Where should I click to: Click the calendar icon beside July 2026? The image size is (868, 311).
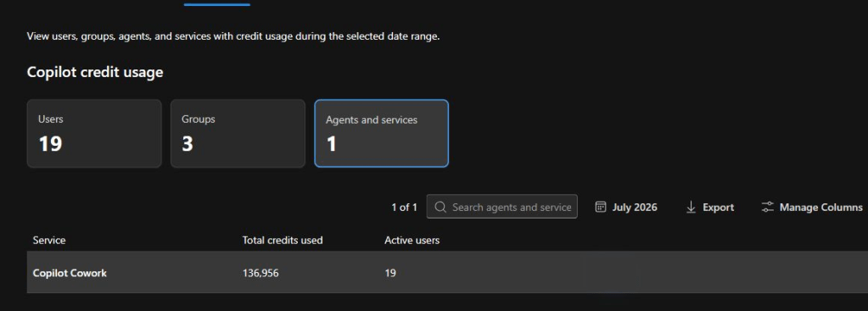[601, 207]
